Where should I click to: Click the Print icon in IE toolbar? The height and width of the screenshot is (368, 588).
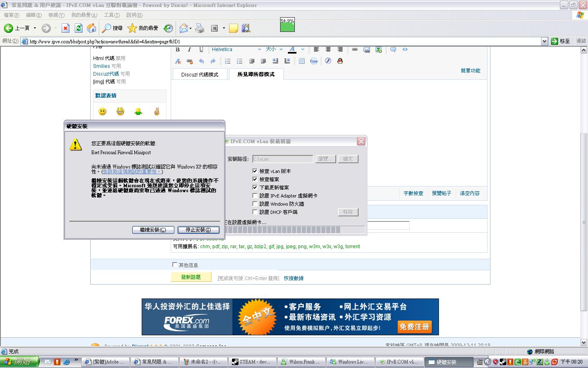tap(199, 28)
